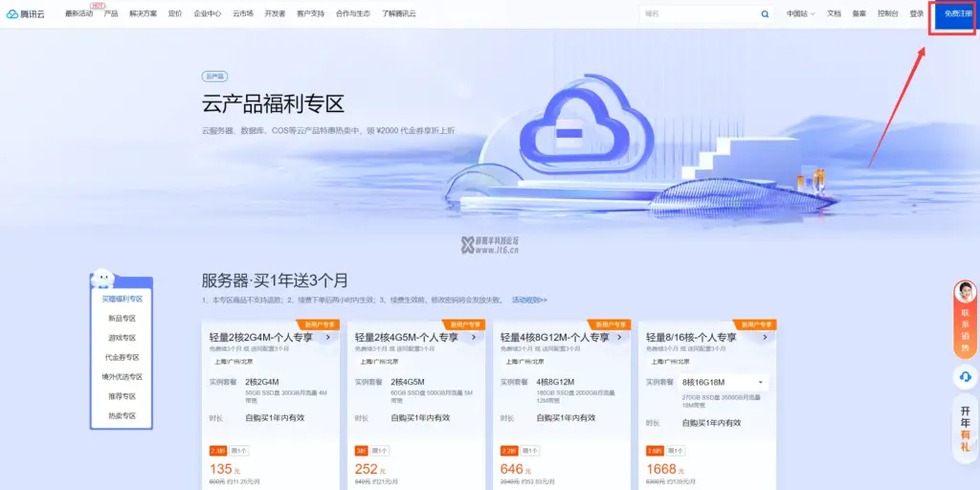Open 定价 menu
Viewport: 980px width, 490px height.
point(175,13)
